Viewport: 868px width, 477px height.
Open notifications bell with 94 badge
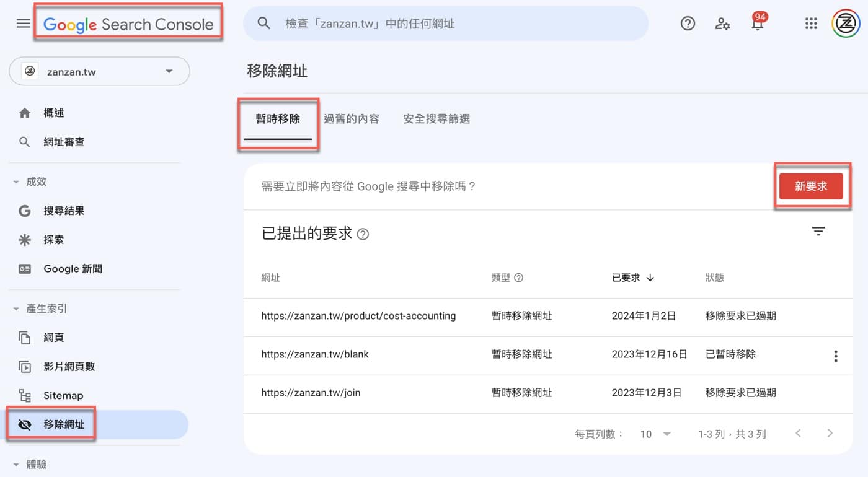pos(758,22)
